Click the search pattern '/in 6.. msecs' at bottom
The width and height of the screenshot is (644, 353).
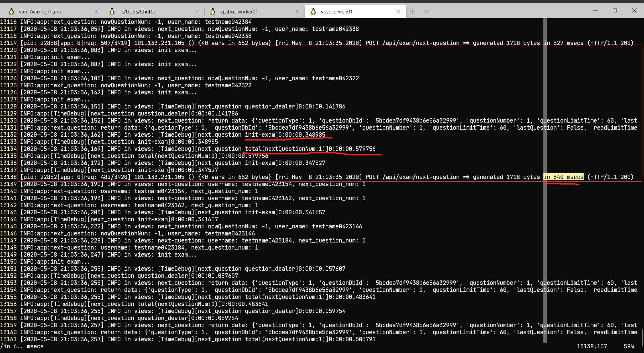22,346
